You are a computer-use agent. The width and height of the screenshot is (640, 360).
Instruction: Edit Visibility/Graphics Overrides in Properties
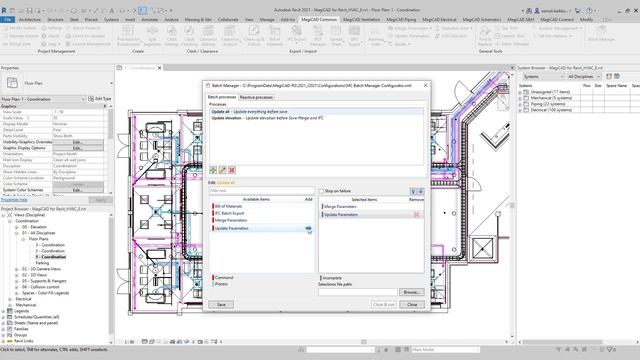[x=78, y=142]
